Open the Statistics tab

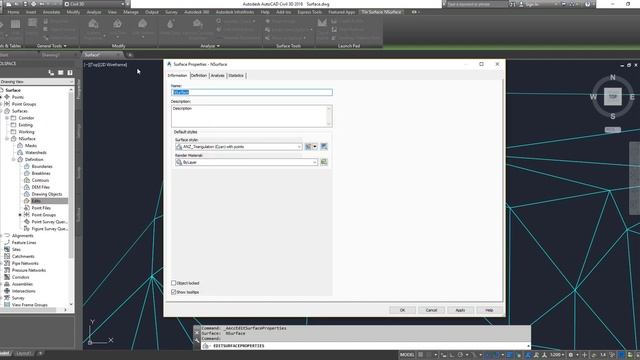pyautogui.click(x=236, y=76)
